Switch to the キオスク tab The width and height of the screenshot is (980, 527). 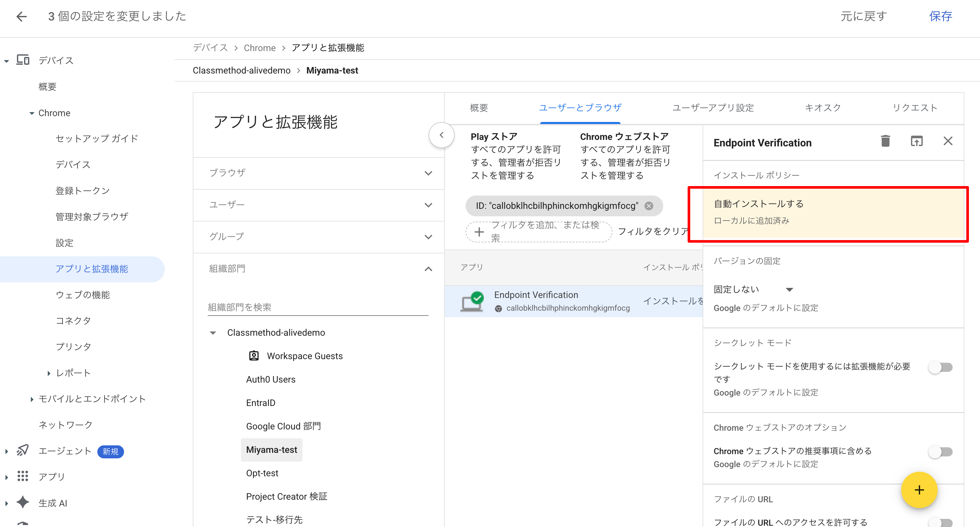(x=822, y=108)
